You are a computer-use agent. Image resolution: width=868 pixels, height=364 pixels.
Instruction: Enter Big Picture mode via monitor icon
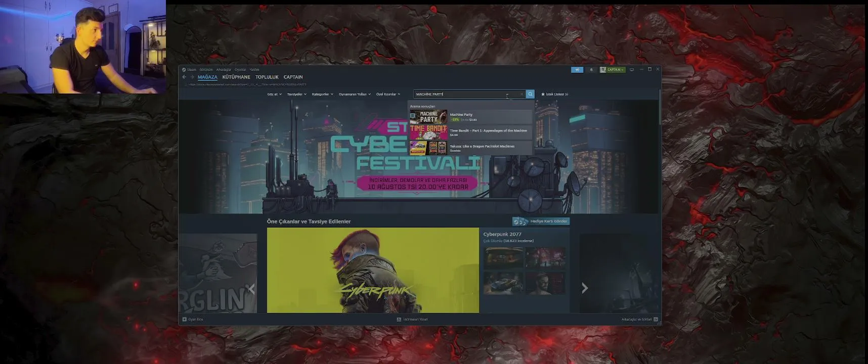(632, 70)
